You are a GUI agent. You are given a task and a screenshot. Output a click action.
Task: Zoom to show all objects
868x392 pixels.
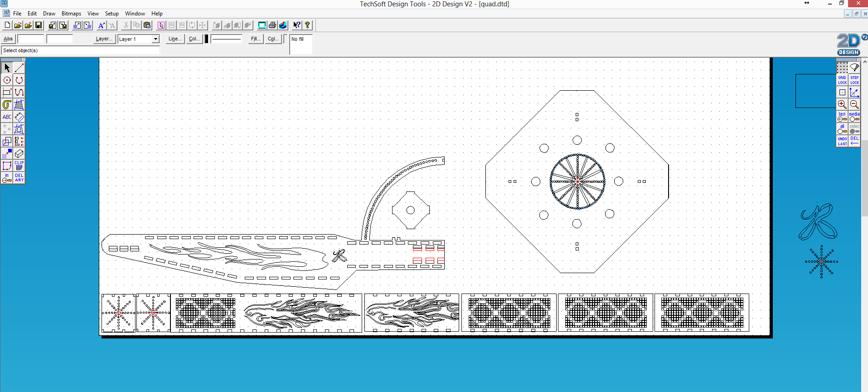(x=842, y=129)
